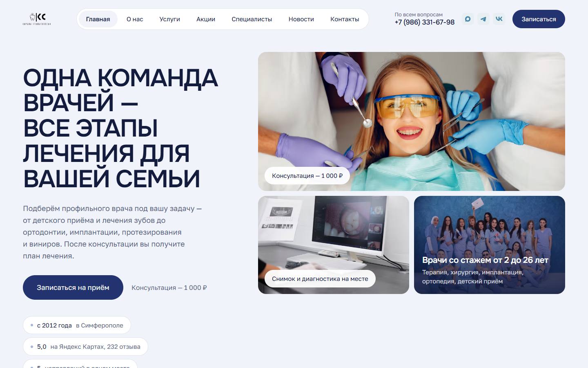Screen dimensions: 588x368
Task: Click the ОДНА КОМАНДА ВРАЧЕЙ headline
Action: coord(120,128)
